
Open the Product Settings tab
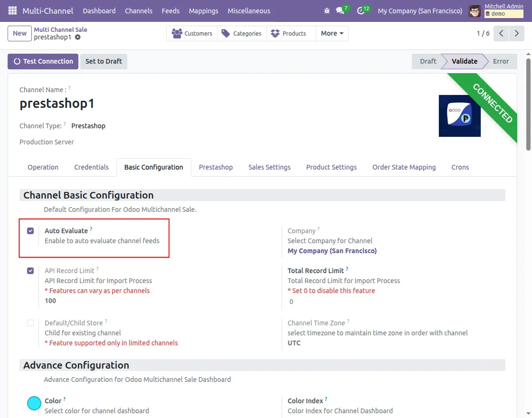(x=332, y=167)
